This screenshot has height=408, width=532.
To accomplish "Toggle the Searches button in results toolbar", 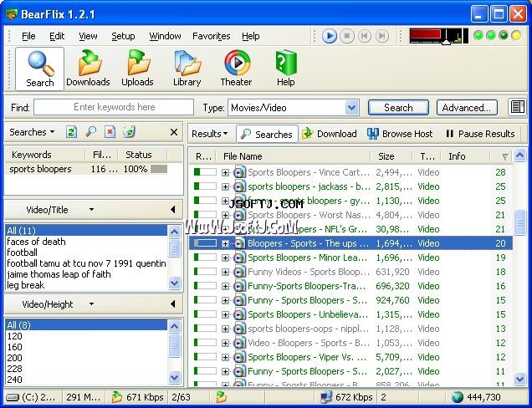I will tap(267, 134).
